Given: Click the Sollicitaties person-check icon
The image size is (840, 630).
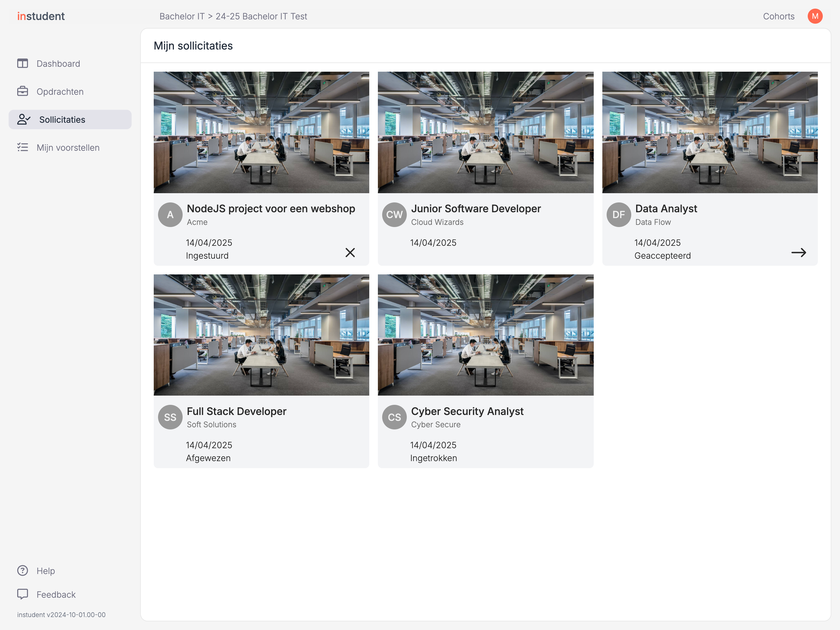Looking at the screenshot, I should point(24,119).
